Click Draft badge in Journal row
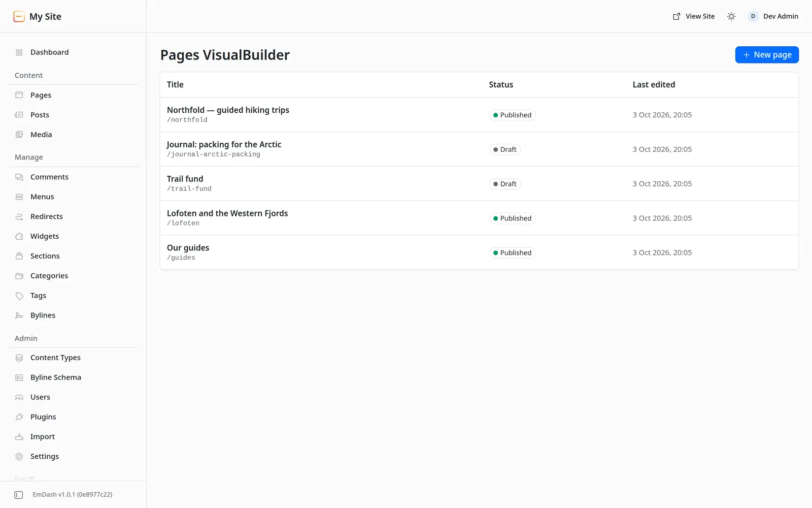 click(x=504, y=150)
